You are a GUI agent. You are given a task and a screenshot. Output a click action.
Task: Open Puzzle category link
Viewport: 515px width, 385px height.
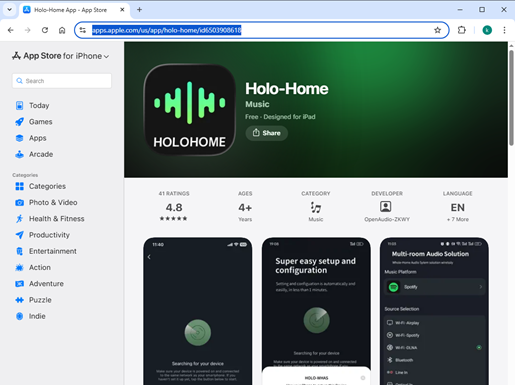click(x=40, y=300)
